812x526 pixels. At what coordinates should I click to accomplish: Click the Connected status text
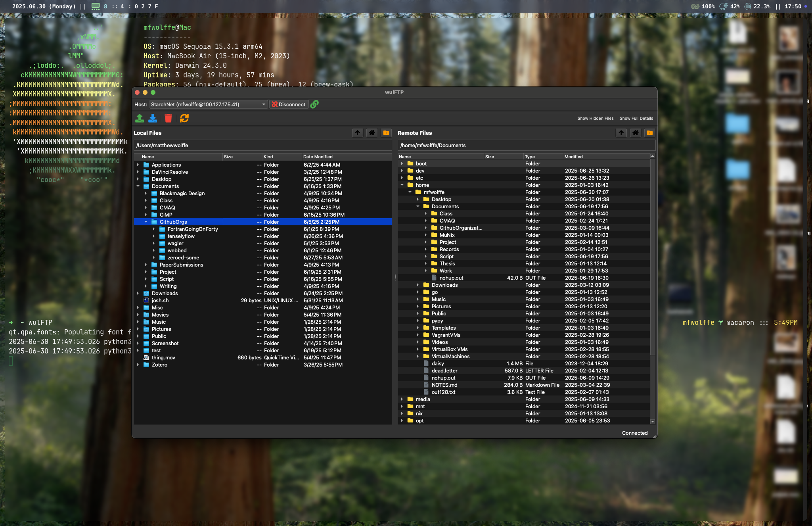coord(634,433)
